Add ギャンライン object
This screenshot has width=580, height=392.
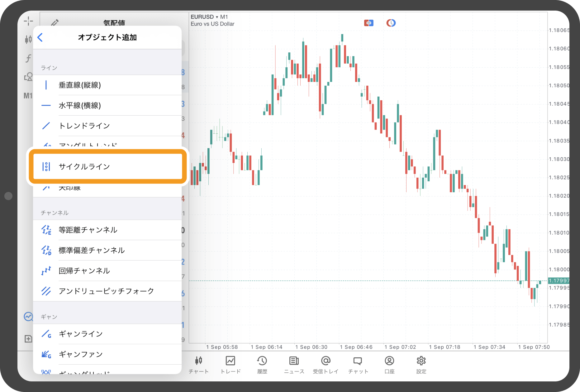click(x=107, y=334)
